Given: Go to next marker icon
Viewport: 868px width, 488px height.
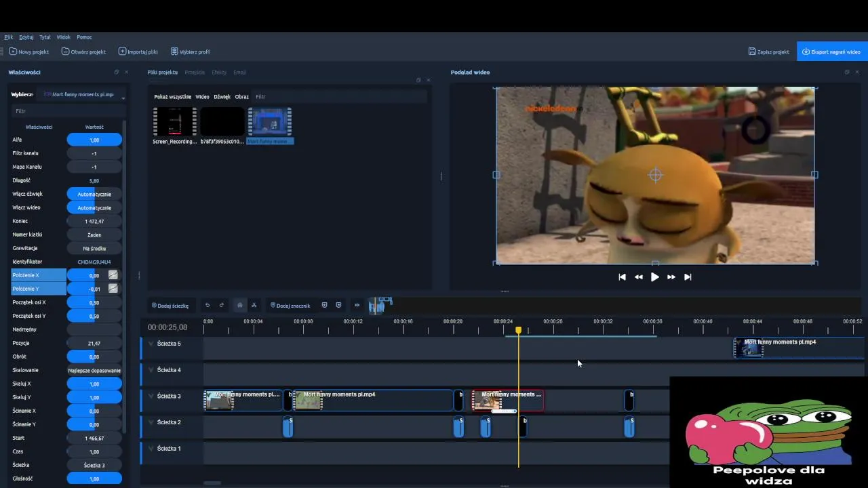Looking at the screenshot, I should click(338, 305).
